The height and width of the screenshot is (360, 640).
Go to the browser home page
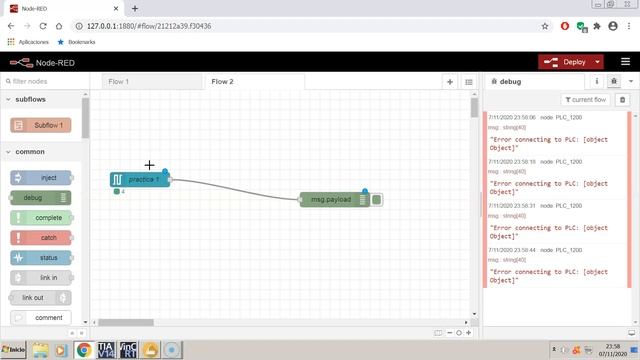pyautogui.click(x=59, y=26)
